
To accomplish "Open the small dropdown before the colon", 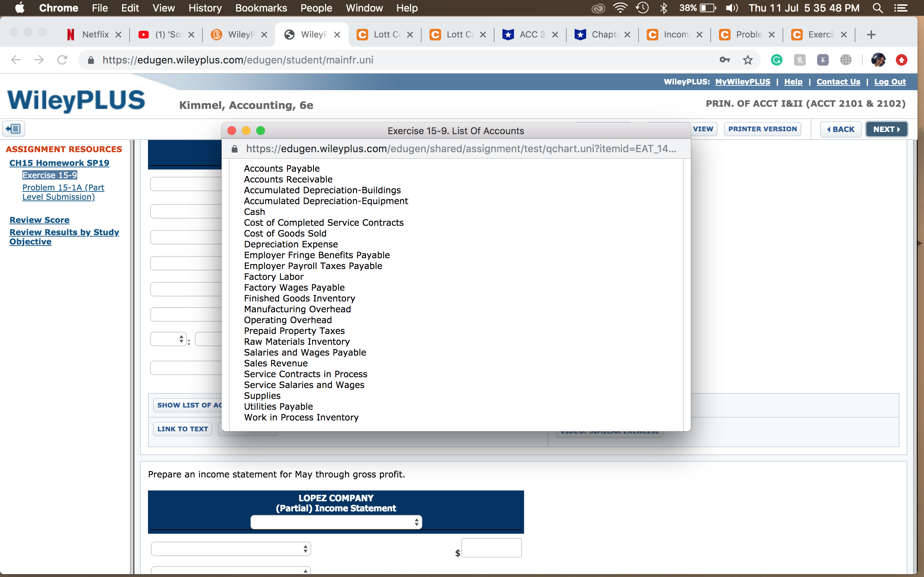I will coord(169,339).
